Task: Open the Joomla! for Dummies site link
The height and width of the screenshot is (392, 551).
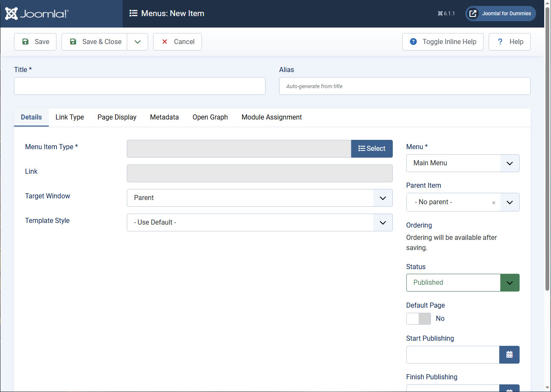Action: click(501, 14)
